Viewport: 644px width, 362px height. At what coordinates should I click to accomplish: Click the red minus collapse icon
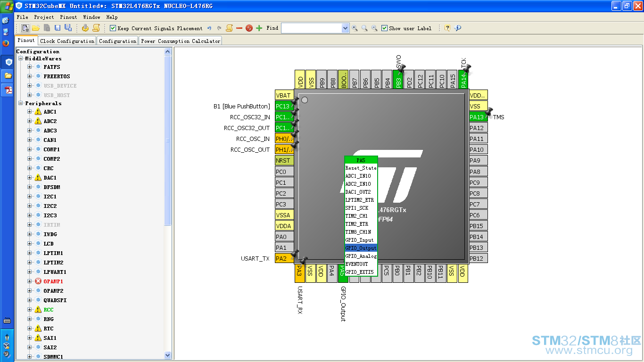[239, 28]
